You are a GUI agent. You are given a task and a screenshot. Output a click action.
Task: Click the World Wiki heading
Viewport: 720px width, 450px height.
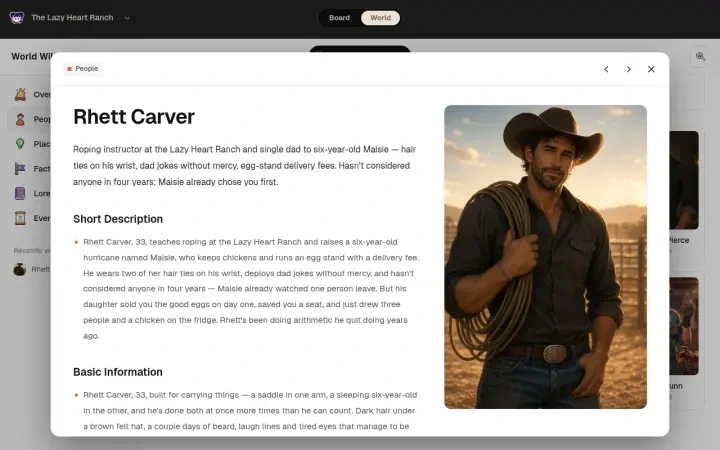point(31,56)
